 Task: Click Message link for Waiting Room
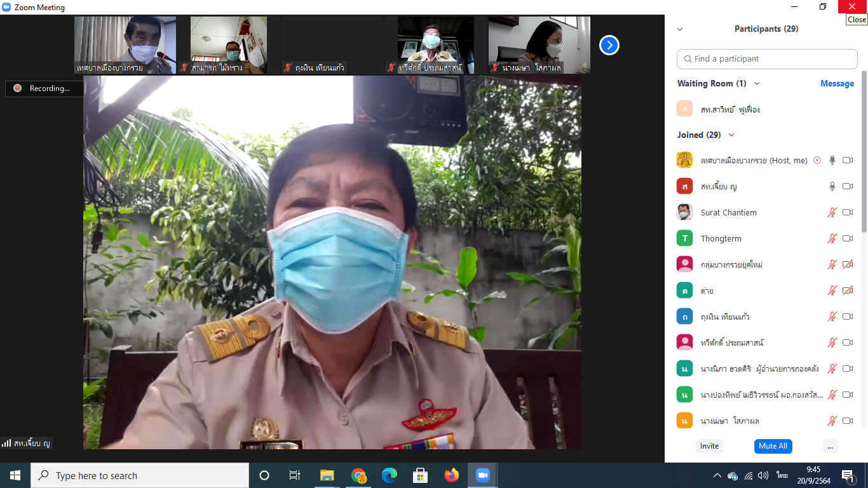coord(837,84)
